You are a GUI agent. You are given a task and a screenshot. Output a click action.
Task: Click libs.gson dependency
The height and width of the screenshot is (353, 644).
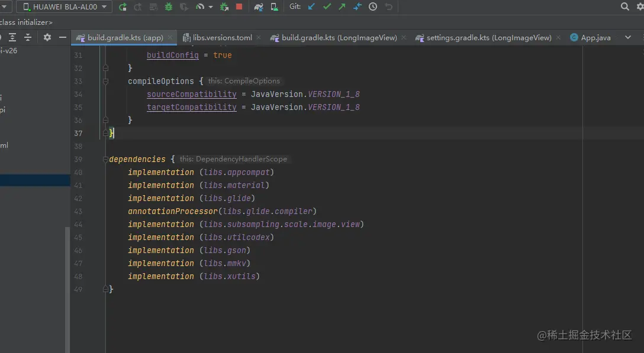coord(225,250)
